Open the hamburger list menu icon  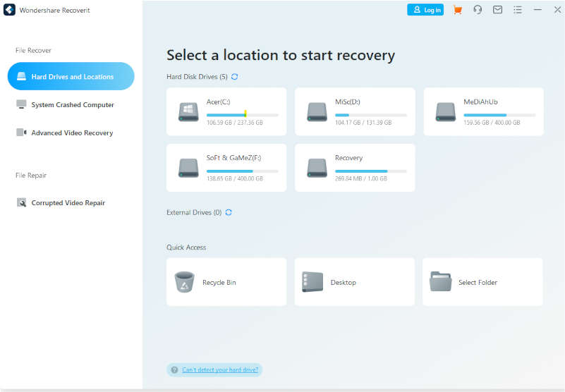tap(517, 10)
